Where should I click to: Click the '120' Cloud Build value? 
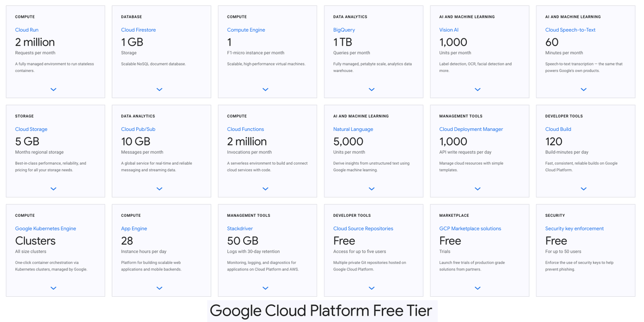[554, 142]
